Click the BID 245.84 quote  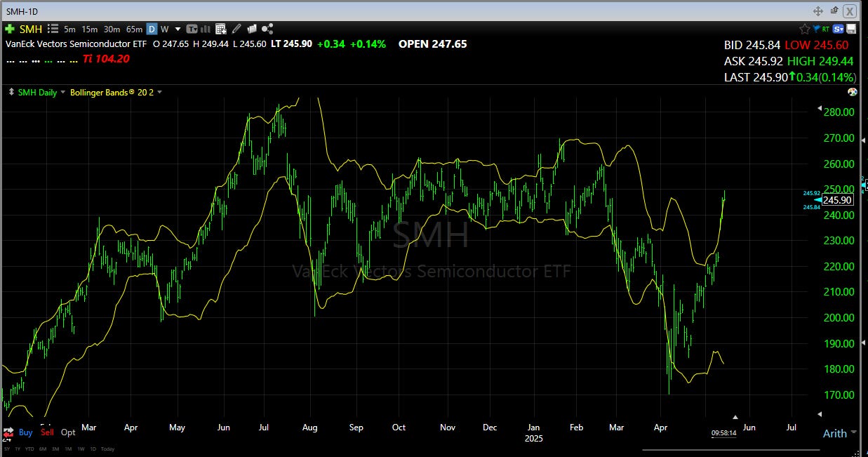click(752, 44)
